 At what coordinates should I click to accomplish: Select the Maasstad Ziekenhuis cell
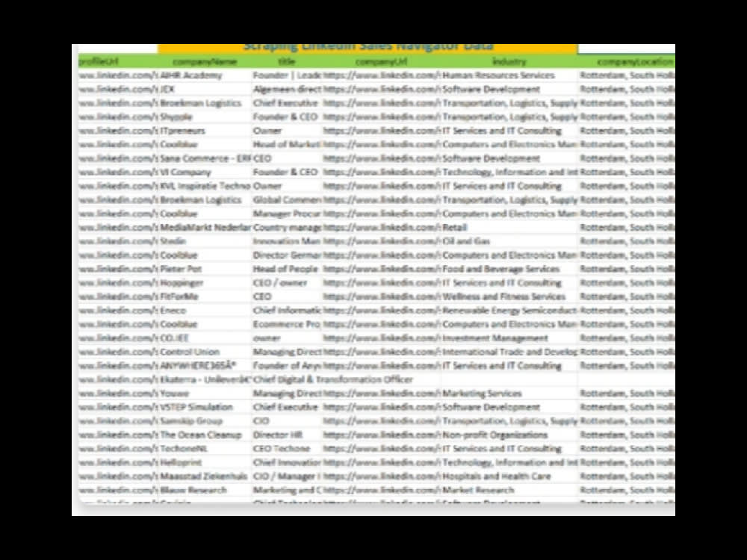203,476
